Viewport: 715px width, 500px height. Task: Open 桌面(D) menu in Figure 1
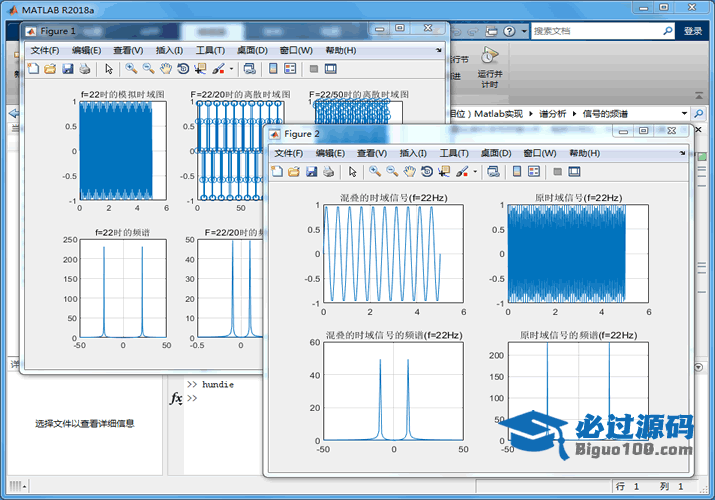click(x=252, y=50)
